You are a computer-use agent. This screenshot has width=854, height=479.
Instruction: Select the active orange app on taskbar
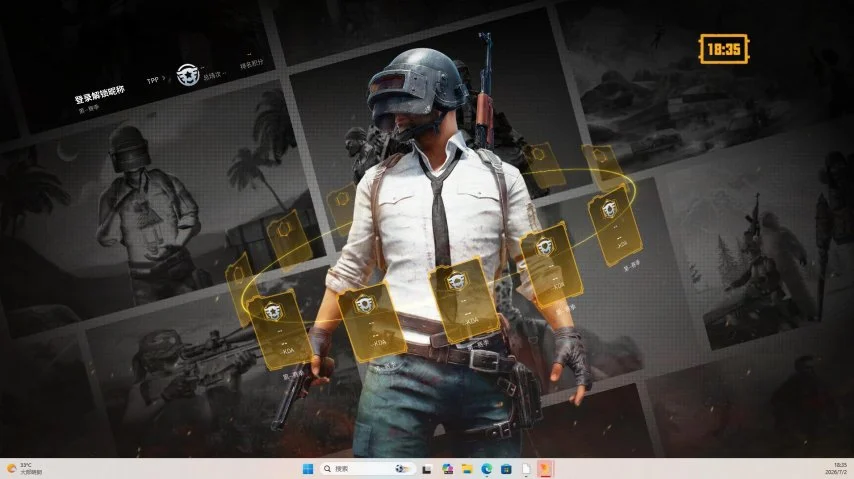545,469
